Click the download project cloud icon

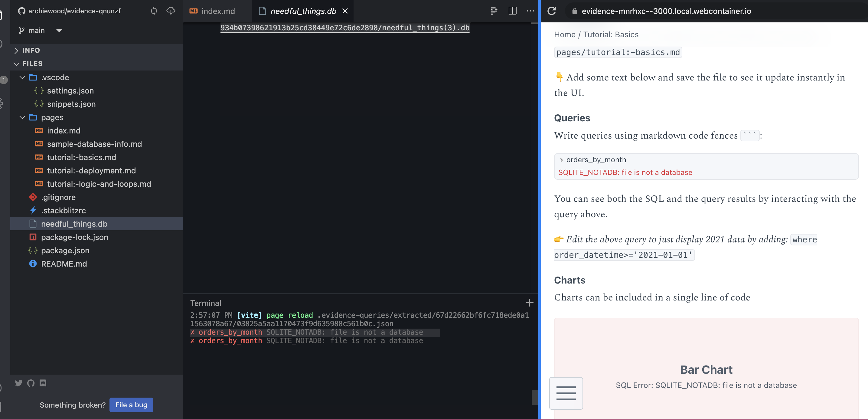coord(171,11)
